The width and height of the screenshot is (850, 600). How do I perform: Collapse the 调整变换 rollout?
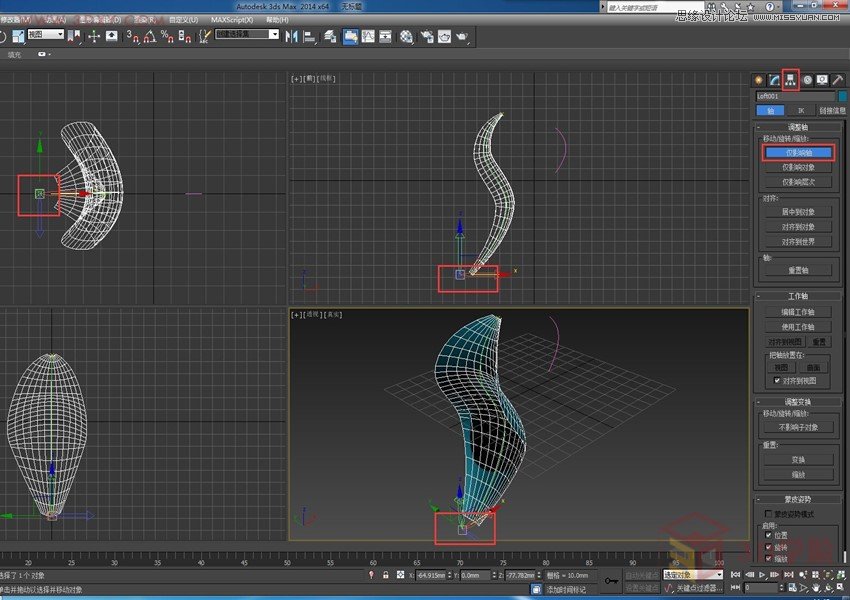pyautogui.click(x=798, y=402)
